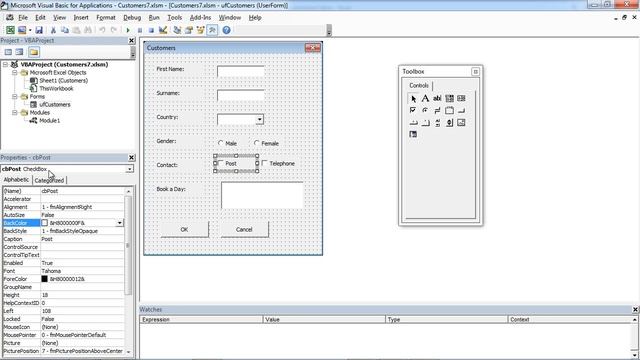Viewport: 640px width, 360px height.
Task: Click the OK button on Customers form
Action: [184, 229]
